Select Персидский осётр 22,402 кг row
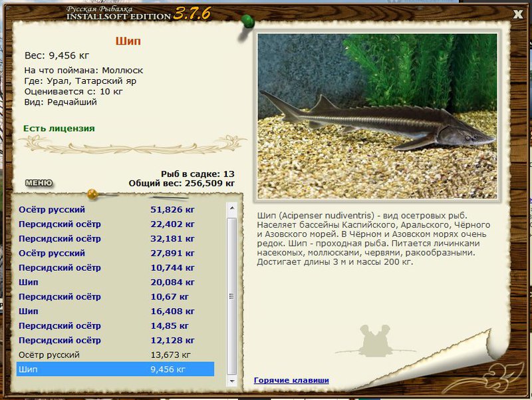Viewport: 532px width, 400px height. (x=115, y=224)
